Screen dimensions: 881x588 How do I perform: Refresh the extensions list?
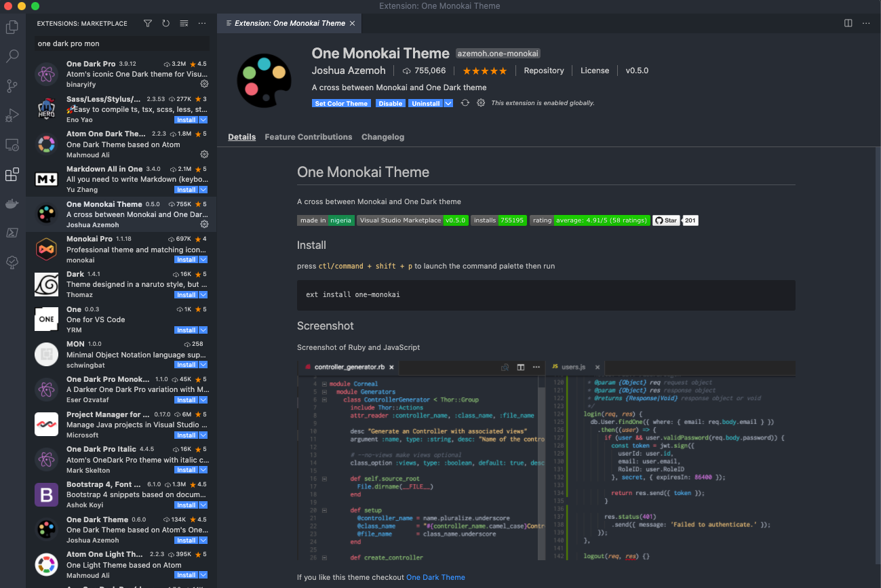[x=165, y=23]
